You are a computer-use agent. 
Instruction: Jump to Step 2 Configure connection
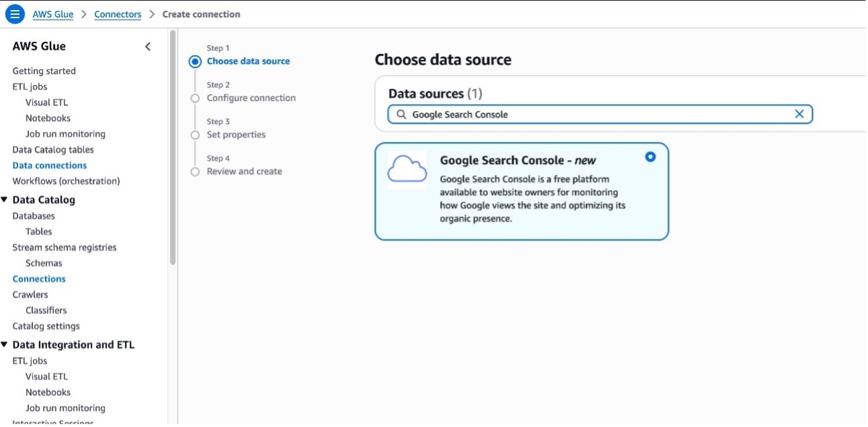pos(251,98)
